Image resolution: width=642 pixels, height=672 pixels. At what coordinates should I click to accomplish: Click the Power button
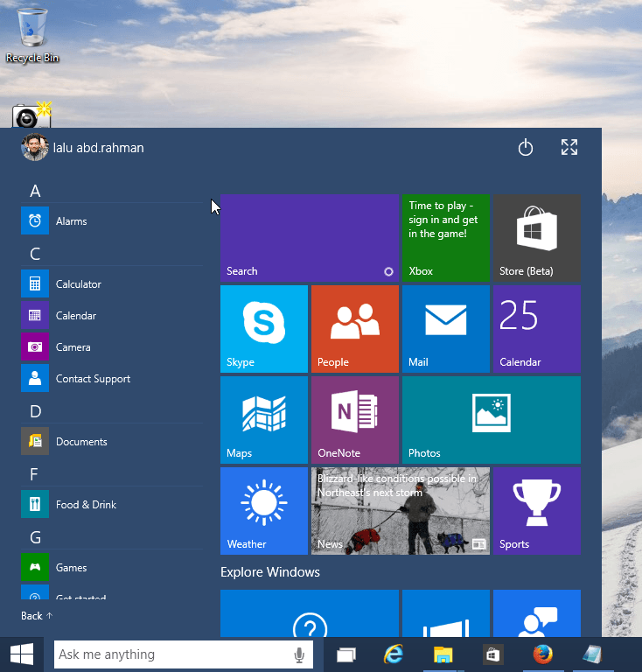click(526, 147)
